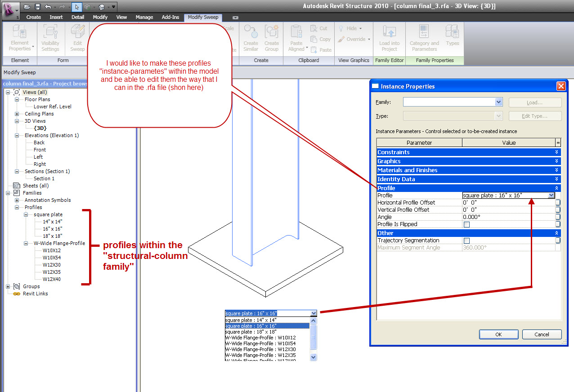Select Section 1 view in browser
The width and height of the screenshot is (574, 392).
click(44, 178)
